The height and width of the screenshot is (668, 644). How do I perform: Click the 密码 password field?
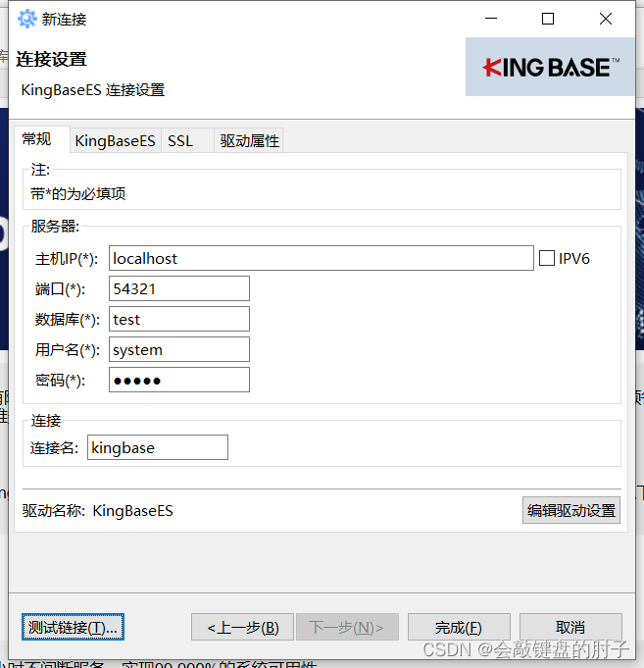179,380
